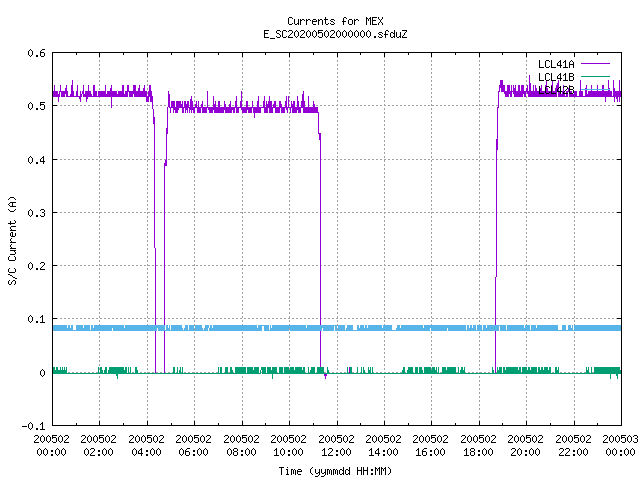Click the '200502 08:00' x-axis tick label
This screenshot has width=640, height=480.
tap(241, 445)
